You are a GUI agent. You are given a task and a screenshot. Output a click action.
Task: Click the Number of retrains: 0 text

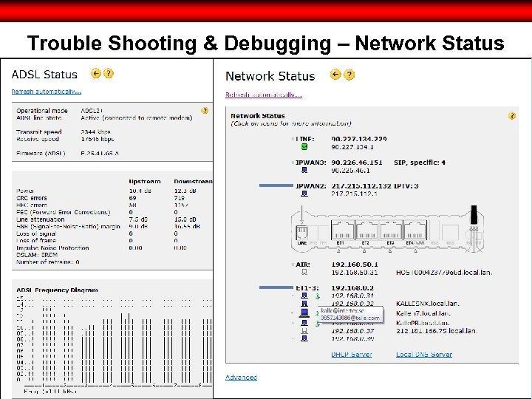48,262
